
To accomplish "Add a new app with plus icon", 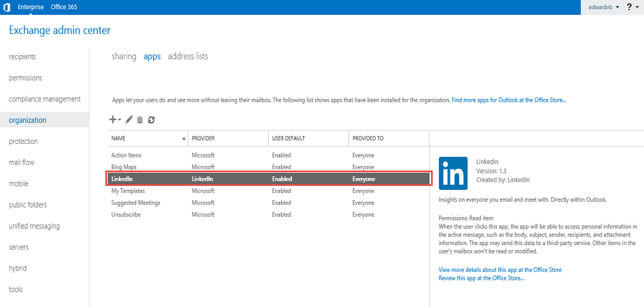I will click(113, 120).
